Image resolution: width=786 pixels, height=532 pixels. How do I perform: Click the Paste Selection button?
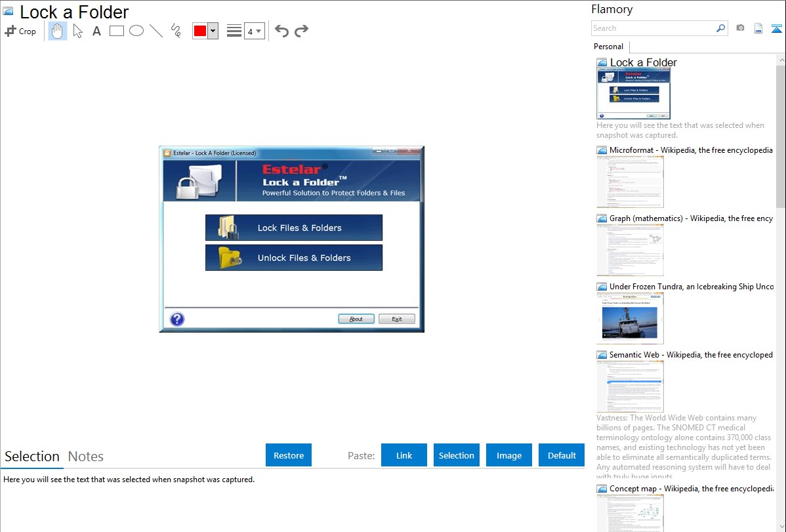click(x=456, y=455)
